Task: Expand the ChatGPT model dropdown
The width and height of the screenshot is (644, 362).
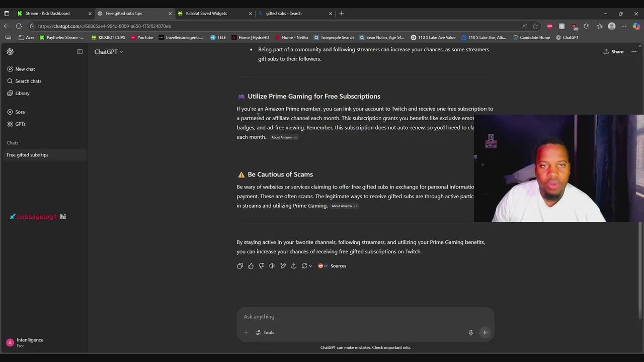Action: [109, 52]
